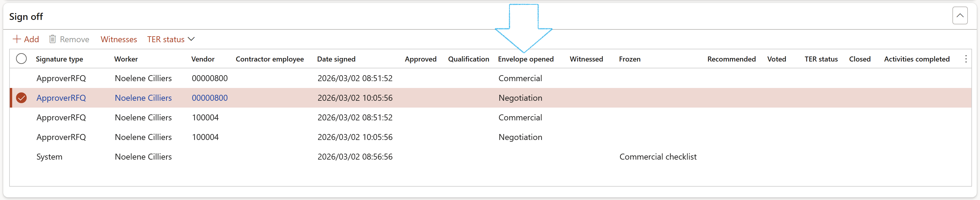Image resolution: width=980 pixels, height=200 pixels.
Task: Toggle the select-all rows circle
Action: pyautogui.click(x=21, y=59)
